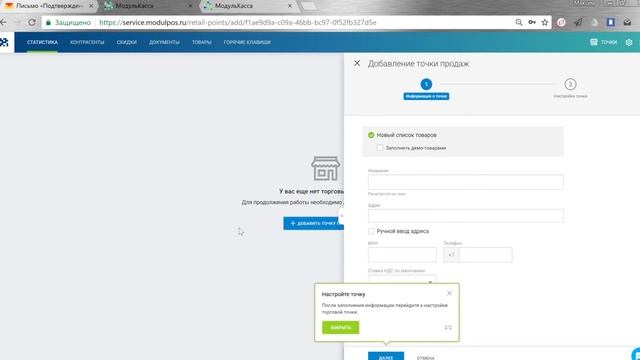This screenshot has width=640, height=360.
Task: Click the Телефон input field
Action: click(485, 255)
